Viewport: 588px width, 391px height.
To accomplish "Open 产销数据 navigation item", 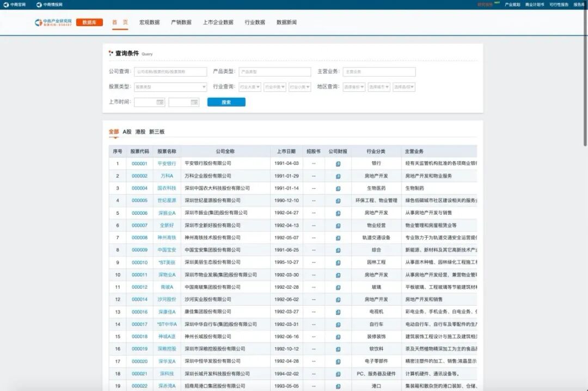I will pos(181,22).
